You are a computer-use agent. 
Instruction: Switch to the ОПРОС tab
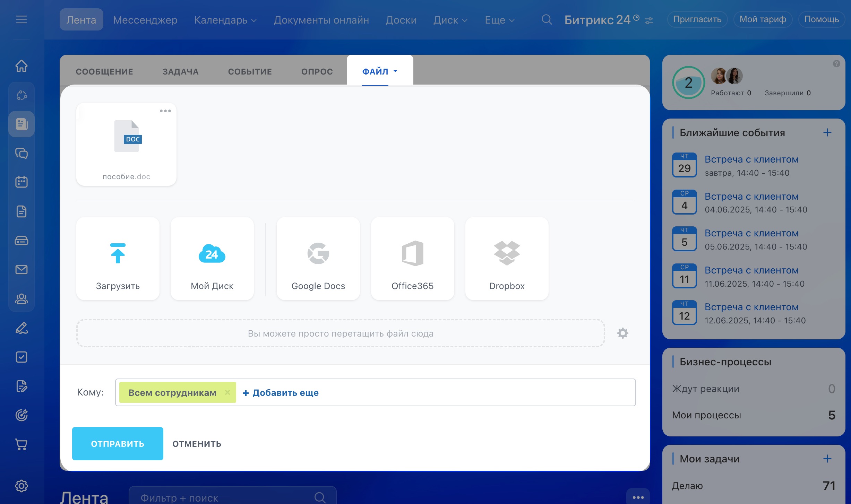(x=317, y=71)
